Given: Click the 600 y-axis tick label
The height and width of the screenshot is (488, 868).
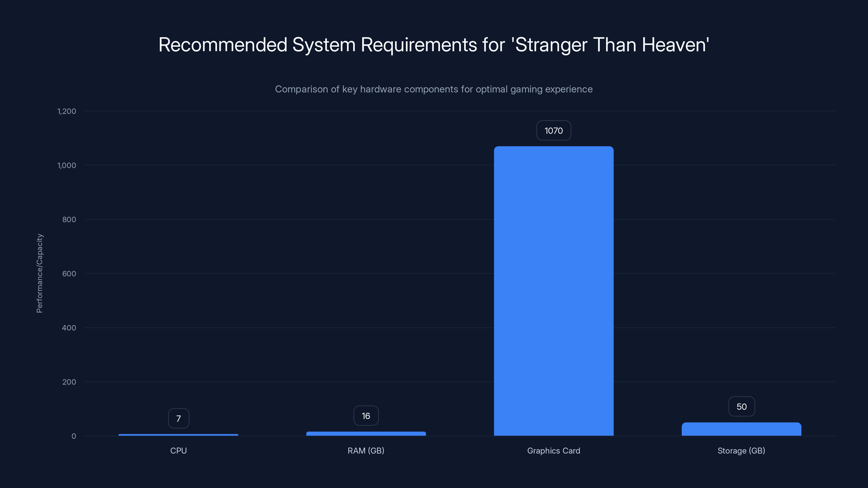Looking at the screenshot, I should (69, 274).
